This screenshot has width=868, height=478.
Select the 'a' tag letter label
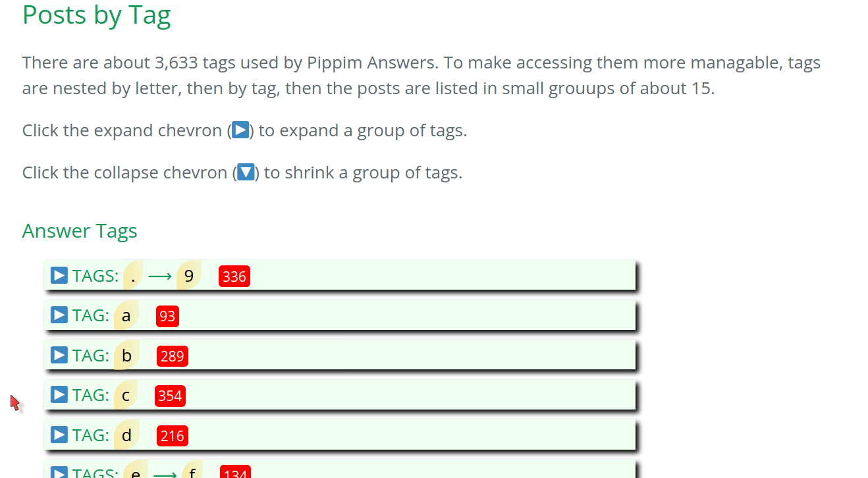(126, 316)
